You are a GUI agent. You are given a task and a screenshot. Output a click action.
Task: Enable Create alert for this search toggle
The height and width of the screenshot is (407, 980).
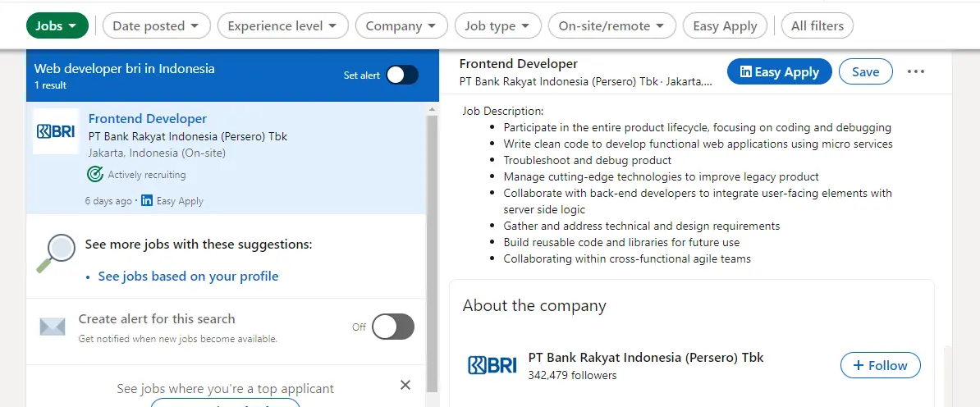[393, 327]
